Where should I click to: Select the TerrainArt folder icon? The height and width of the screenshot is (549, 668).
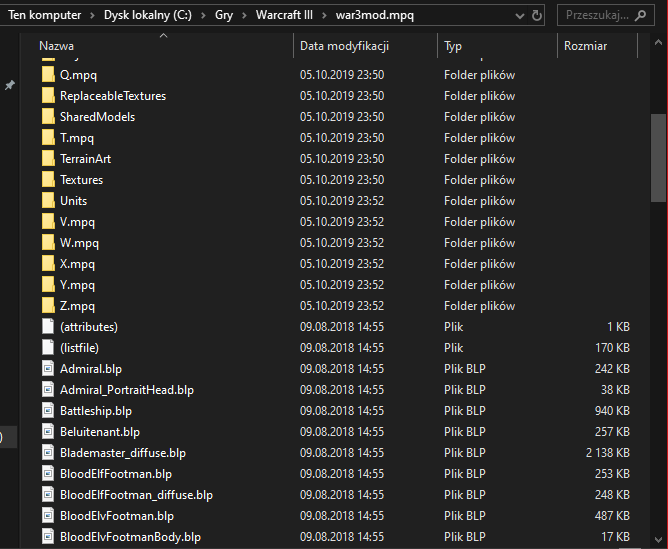(x=48, y=158)
